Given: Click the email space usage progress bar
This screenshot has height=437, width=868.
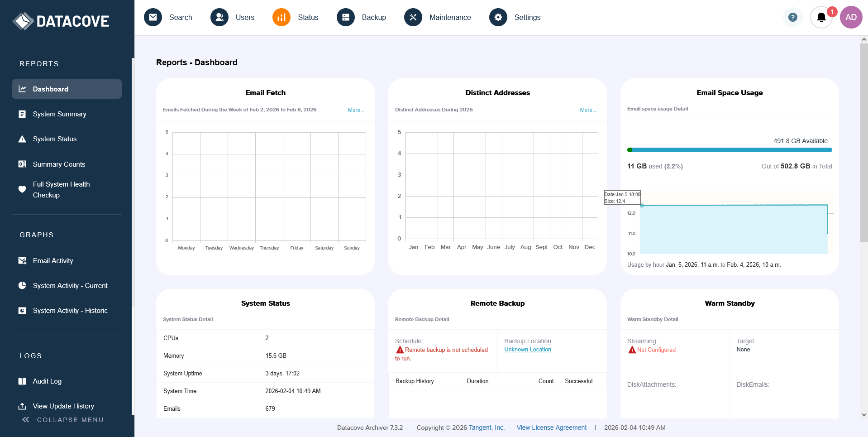Looking at the screenshot, I should pos(730,150).
